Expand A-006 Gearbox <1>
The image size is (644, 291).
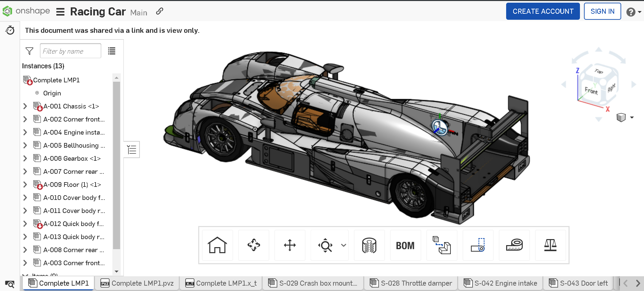(x=25, y=158)
